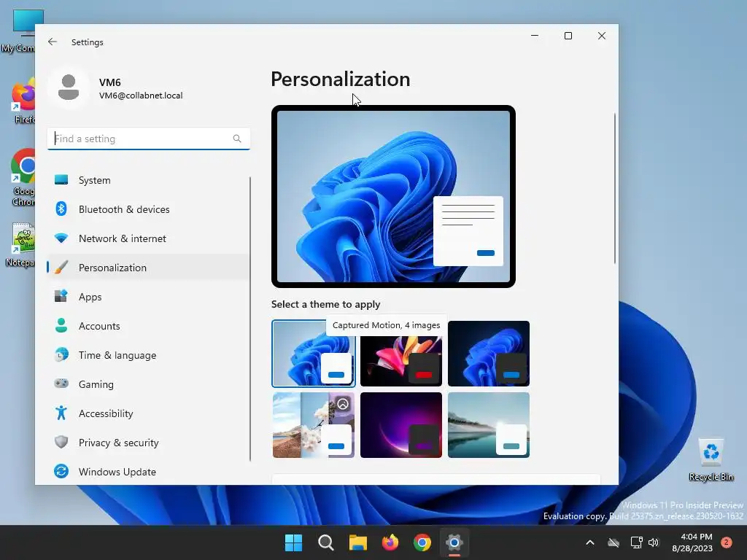Viewport: 747px width, 560px height.
Task: Click the Bluetooth & devices icon
Action: (61, 209)
